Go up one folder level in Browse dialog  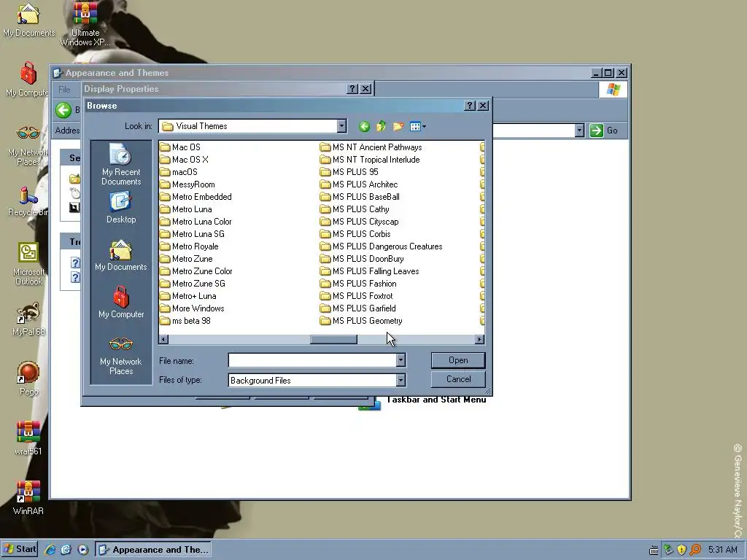[381, 126]
